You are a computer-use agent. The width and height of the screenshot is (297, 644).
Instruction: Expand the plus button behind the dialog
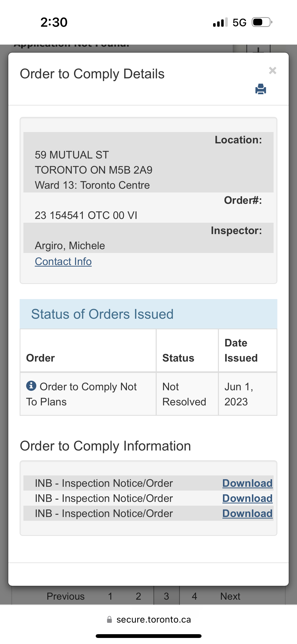[258, 49]
